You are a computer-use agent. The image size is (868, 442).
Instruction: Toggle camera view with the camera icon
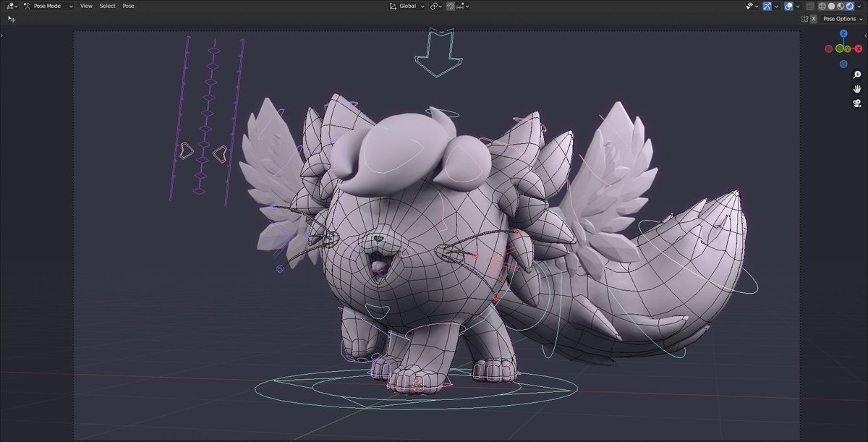tap(857, 103)
